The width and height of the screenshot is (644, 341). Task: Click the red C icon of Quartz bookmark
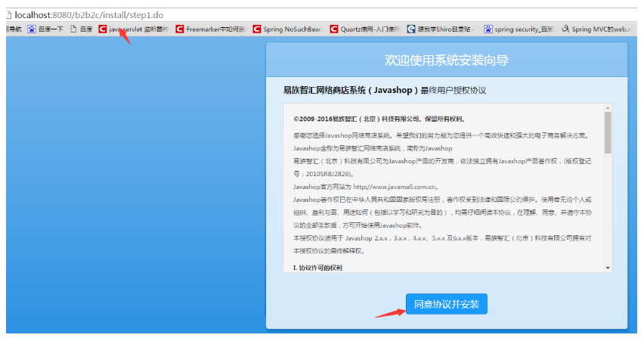pyautogui.click(x=334, y=29)
